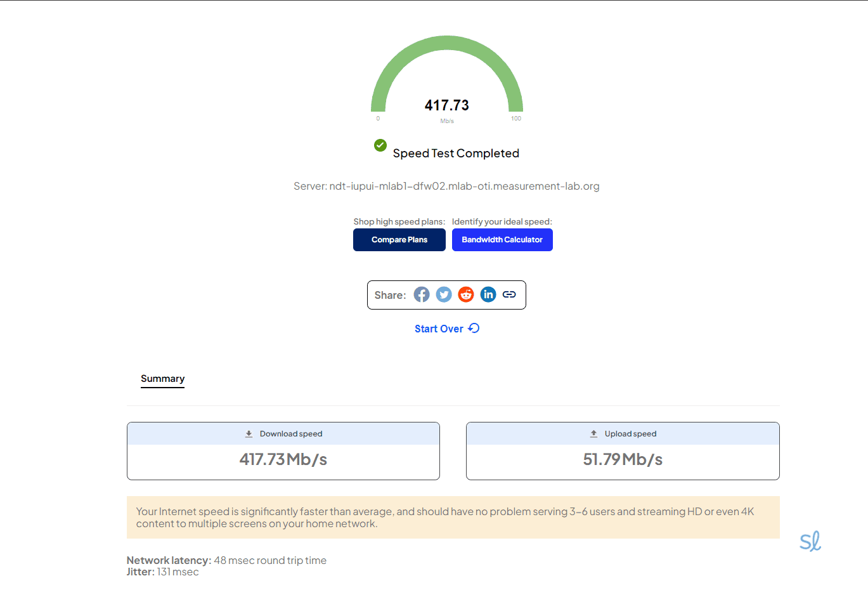Click the 417.73 gauge reading
868x609 pixels.
(447, 105)
